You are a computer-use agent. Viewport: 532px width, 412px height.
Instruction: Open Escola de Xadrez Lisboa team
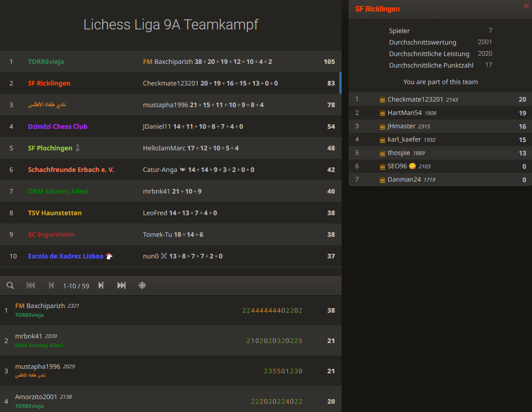pyautogui.click(x=65, y=256)
